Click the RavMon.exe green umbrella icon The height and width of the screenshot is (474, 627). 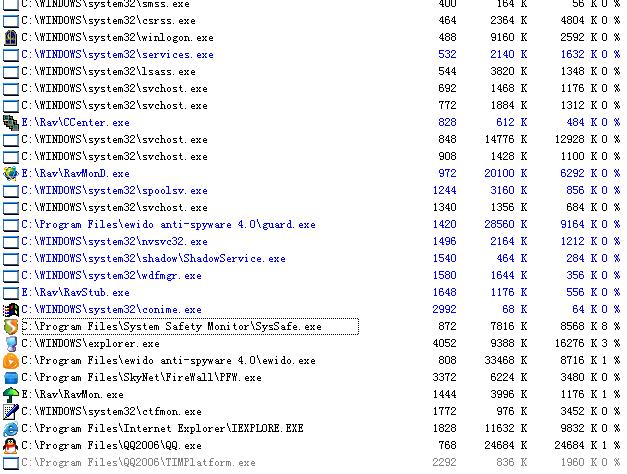10,394
